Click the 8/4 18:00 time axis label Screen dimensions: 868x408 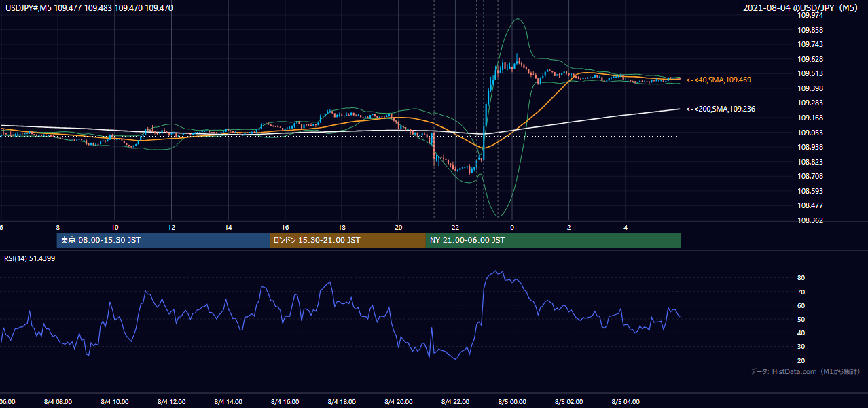342,401
